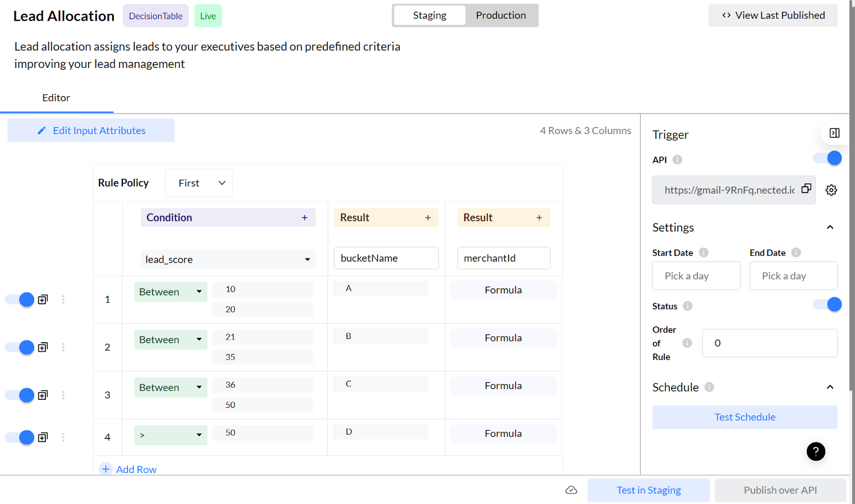Click the plus icon on Condition header
The image size is (855, 504).
305,218
